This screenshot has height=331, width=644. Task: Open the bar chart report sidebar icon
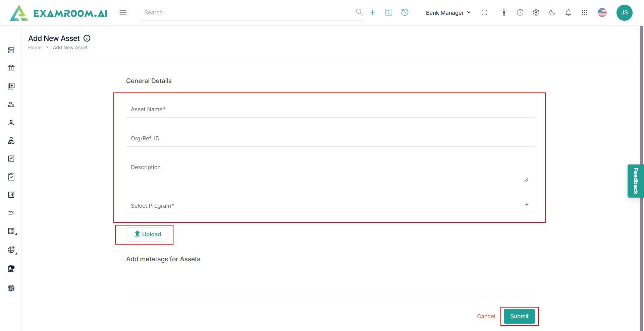(11, 195)
